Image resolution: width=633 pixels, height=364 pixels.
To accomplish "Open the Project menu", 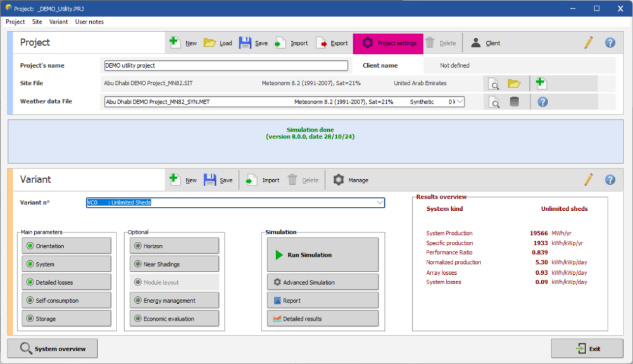I will pyautogui.click(x=15, y=22).
